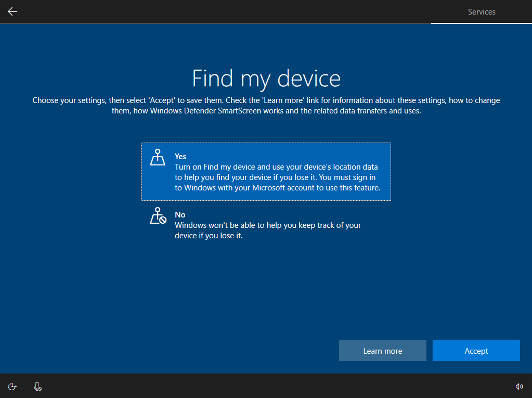Viewport: 532px width, 398px height.
Task: Click the 'Choose your settings' instruction text
Action: tap(266, 106)
